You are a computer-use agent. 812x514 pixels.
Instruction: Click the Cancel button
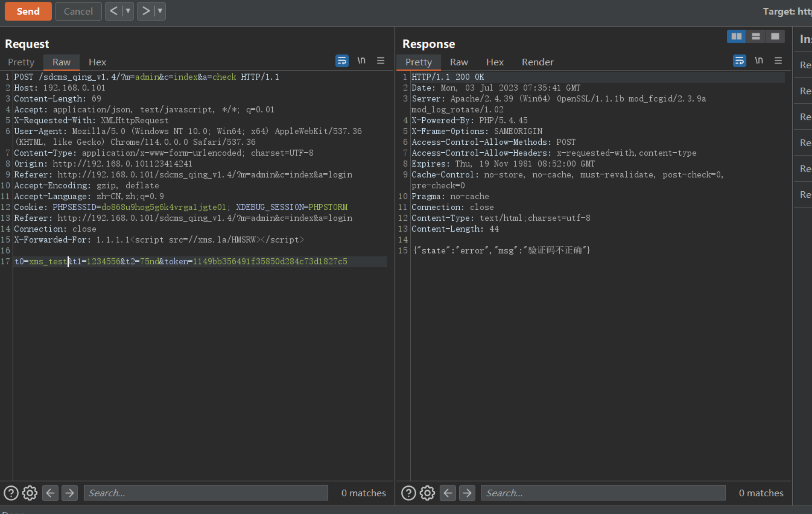[x=78, y=11]
